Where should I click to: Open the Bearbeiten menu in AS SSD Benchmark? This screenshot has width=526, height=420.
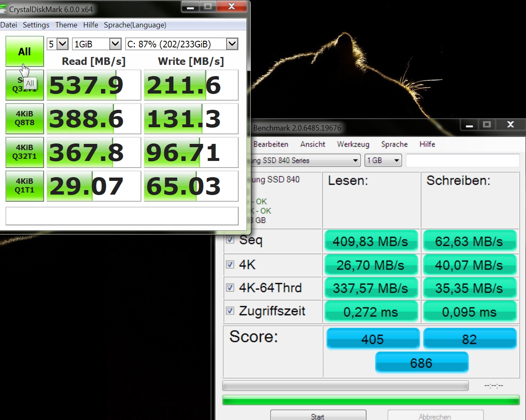pyautogui.click(x=271, y=144)
